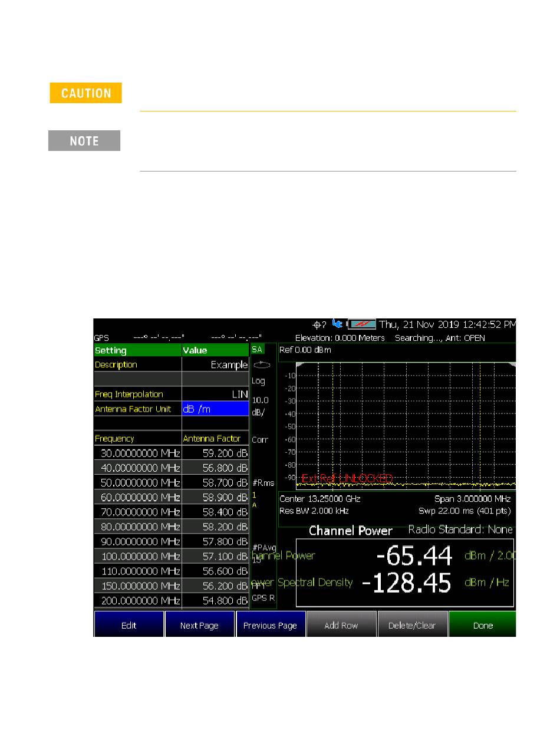The height and width of the screenshot is (743, 560).
Task: Select the Description value Example
Action: click(x=215, y=365)
